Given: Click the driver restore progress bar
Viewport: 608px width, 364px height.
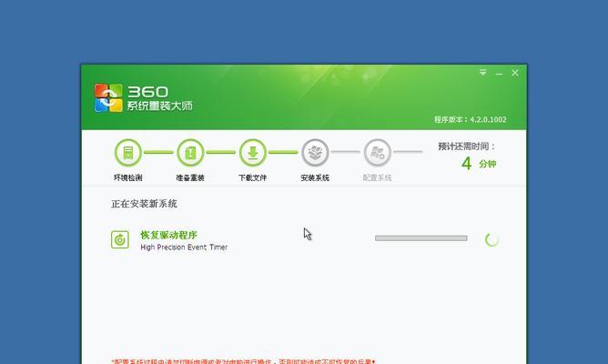Looking at the screenshot, I should click(x=421, y=238).
